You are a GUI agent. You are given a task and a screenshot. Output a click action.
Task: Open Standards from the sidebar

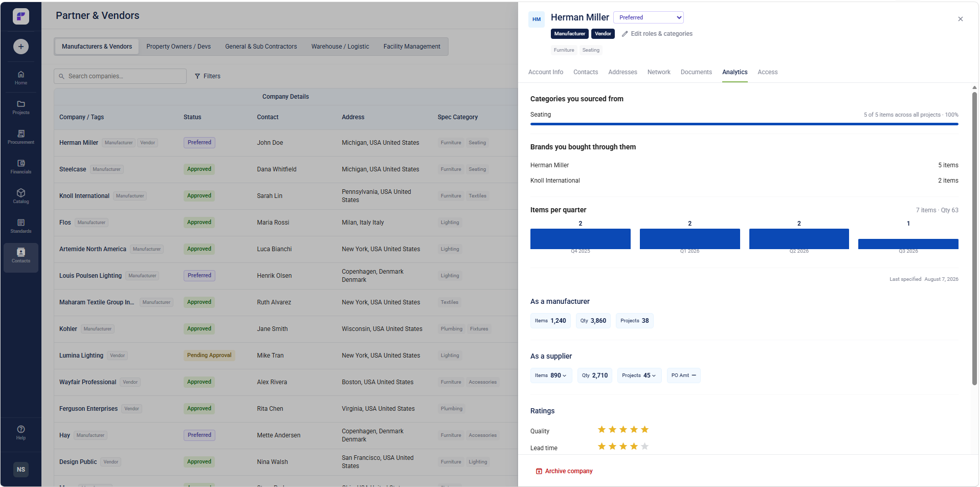pyautogui.click(x=21, y=226)
